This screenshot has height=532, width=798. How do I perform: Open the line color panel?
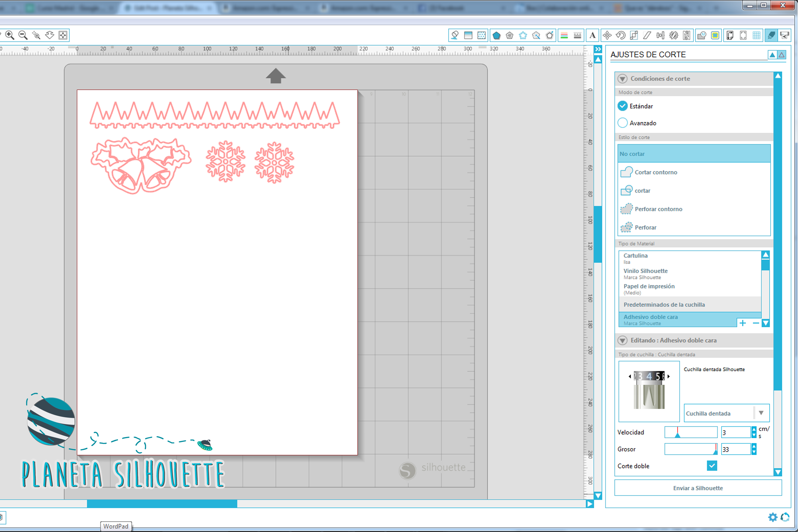click(x=564, y=35)
